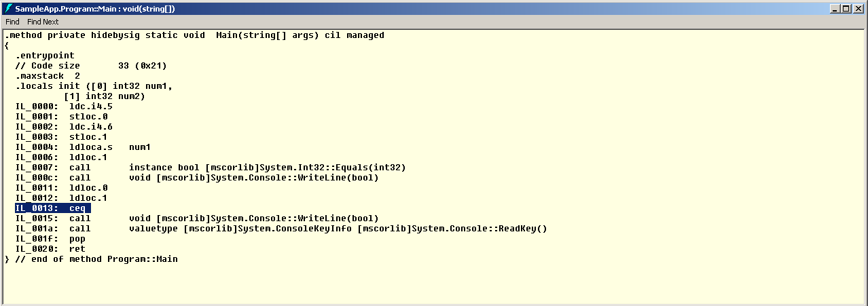Click the ILDASM app icon in title bar

click(9, 8)
